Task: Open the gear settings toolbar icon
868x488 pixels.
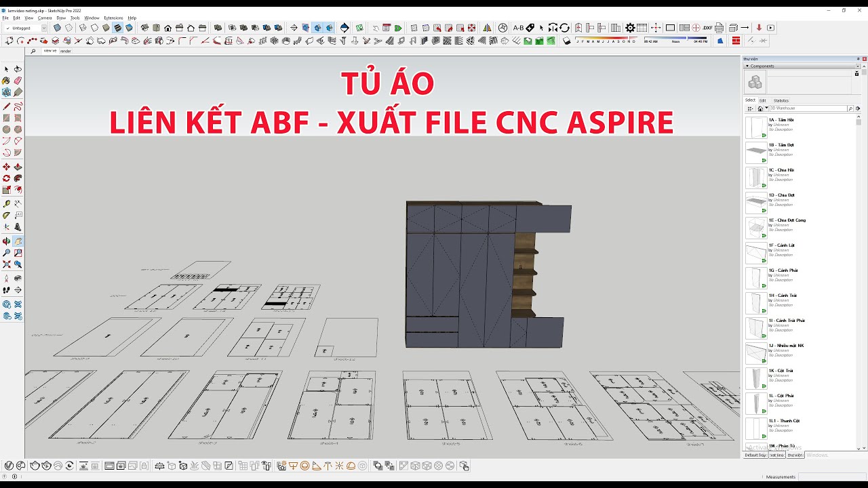Action: (630, 28)
